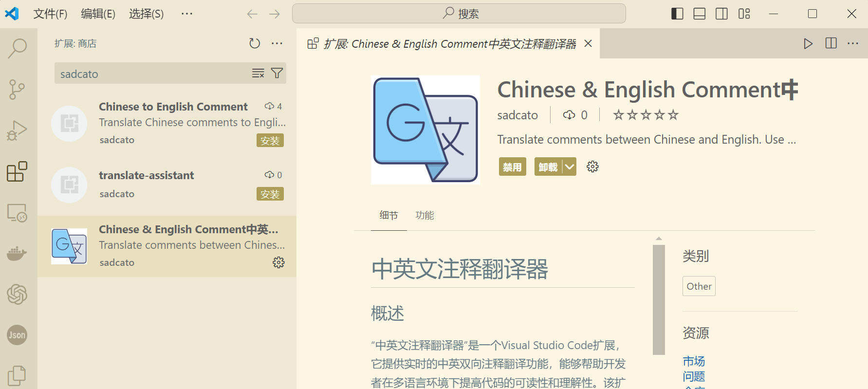
Task: Filter the extensions search
Action: [277, 74]
